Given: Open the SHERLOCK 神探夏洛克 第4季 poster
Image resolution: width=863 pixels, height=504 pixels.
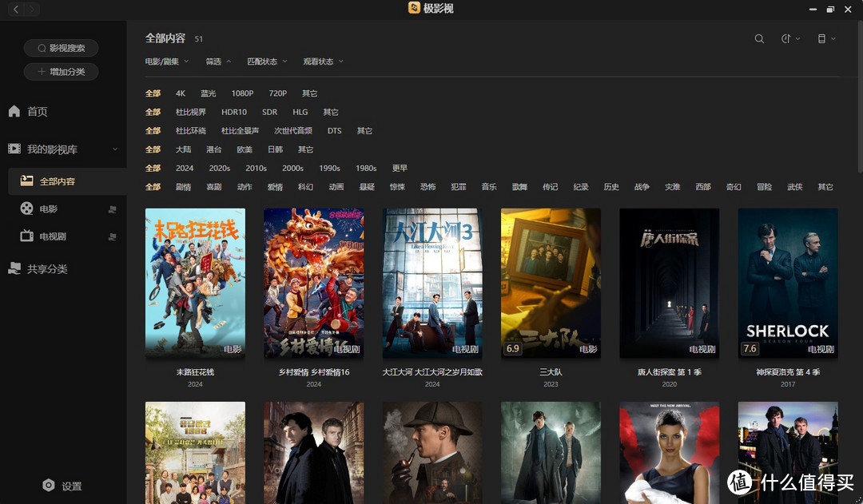Looking at the screenshot, I should tap(787, 283).
